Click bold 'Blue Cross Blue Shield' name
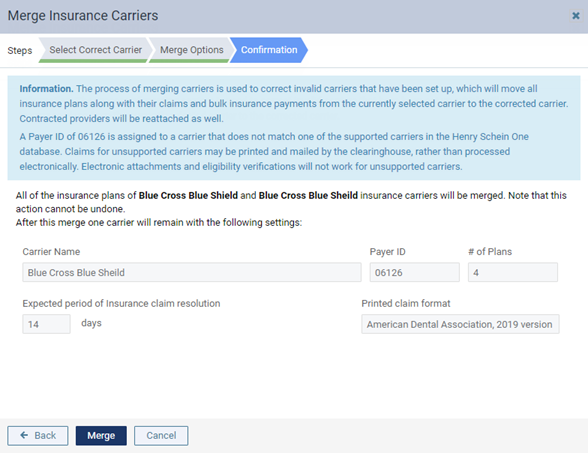Image resolution: width=588 pixels, height=453 pixels. [x=188, y=195]
